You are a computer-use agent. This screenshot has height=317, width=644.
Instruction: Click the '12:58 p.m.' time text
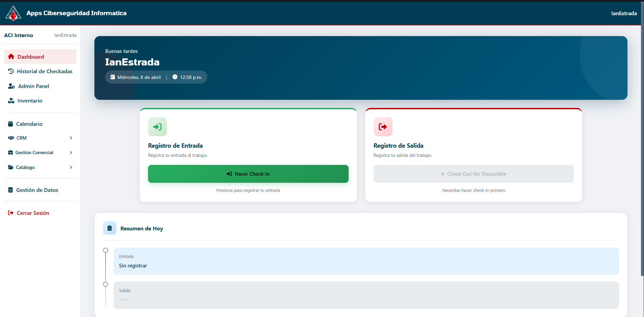[x=191, y=77]
